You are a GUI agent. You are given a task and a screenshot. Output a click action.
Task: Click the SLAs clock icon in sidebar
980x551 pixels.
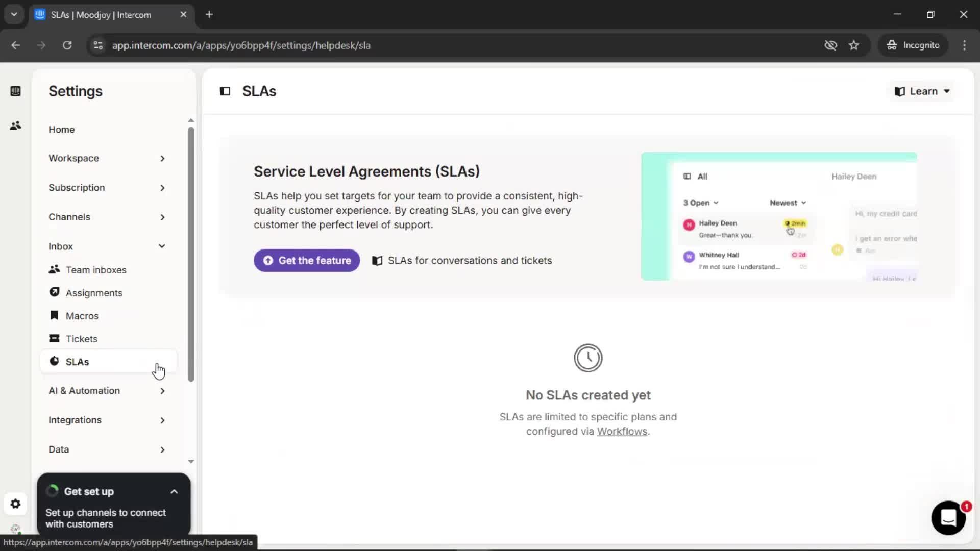coord(54,361)
